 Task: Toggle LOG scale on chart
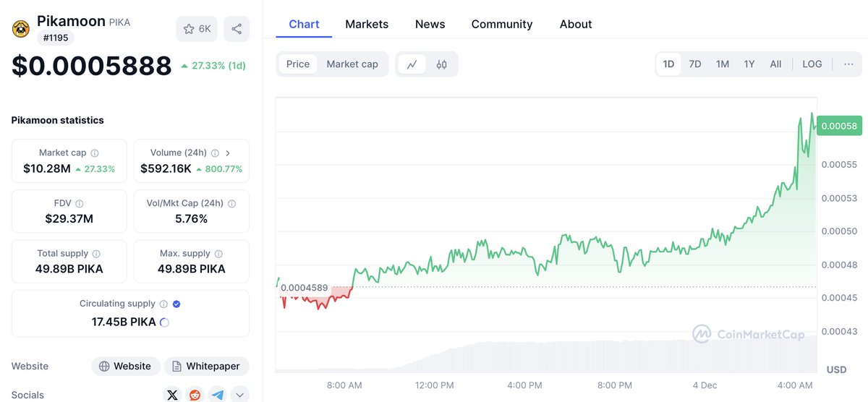tap(812, 64)
